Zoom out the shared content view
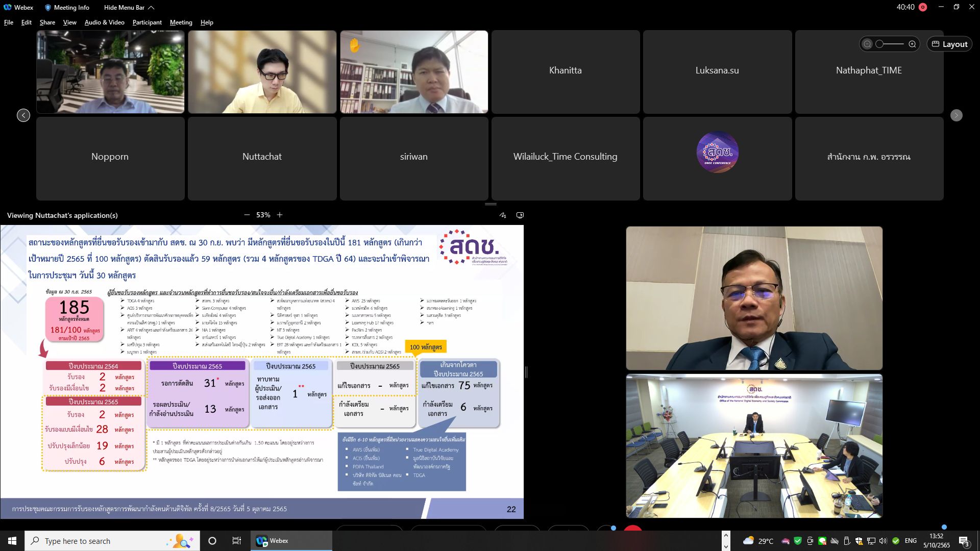The width and height of the screenshot is (980, 551). (247, 215)
